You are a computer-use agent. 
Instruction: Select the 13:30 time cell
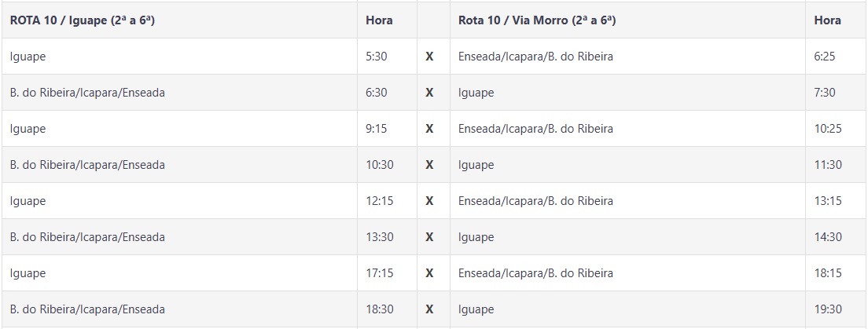pyautogui.click(x=380, y=237)
